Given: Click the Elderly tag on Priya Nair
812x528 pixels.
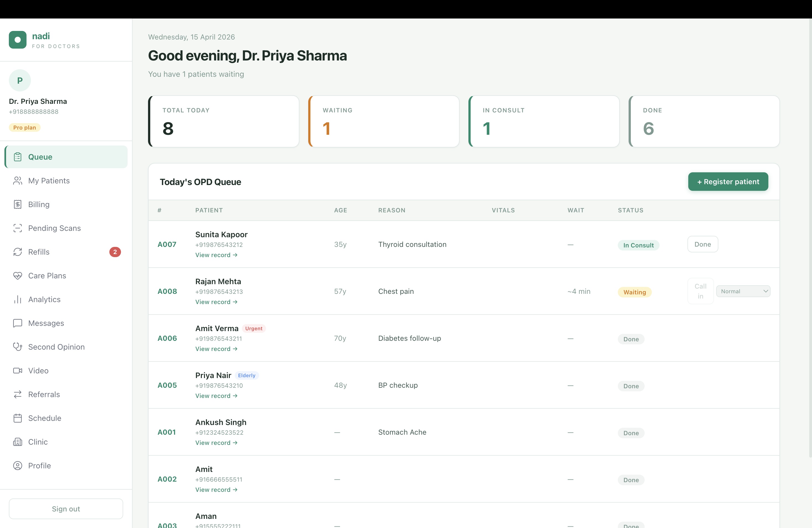Looking at the screenshot, I should coord(247,376).
